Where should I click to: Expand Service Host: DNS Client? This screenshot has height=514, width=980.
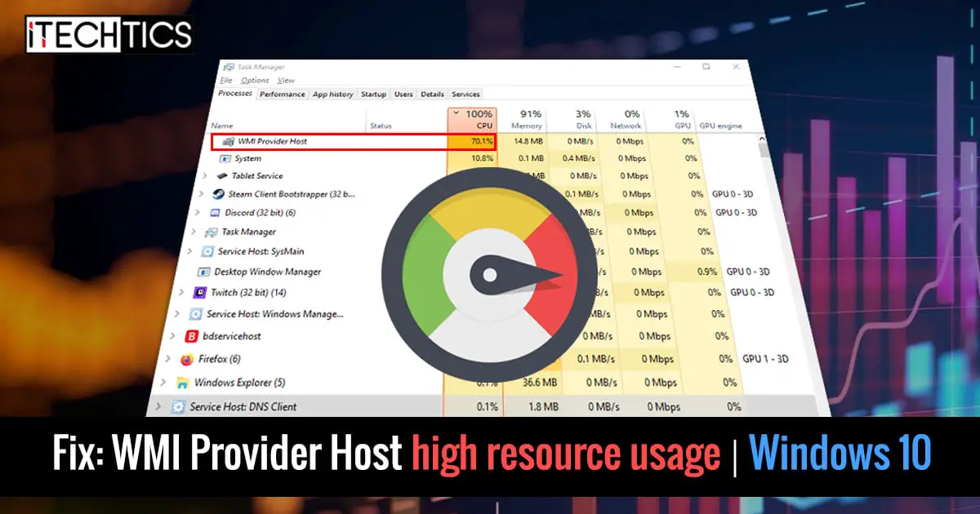[157, 406]
